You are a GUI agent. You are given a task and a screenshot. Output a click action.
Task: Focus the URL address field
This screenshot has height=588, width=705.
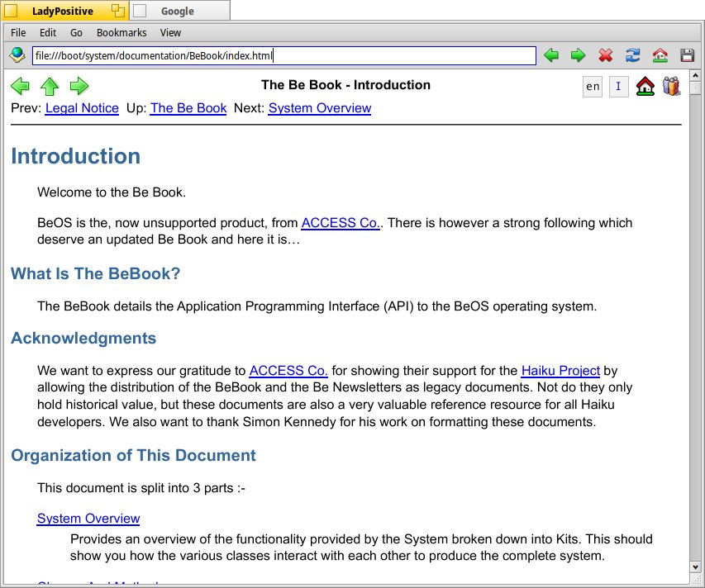pyautogui.click(x=284, y=55)
